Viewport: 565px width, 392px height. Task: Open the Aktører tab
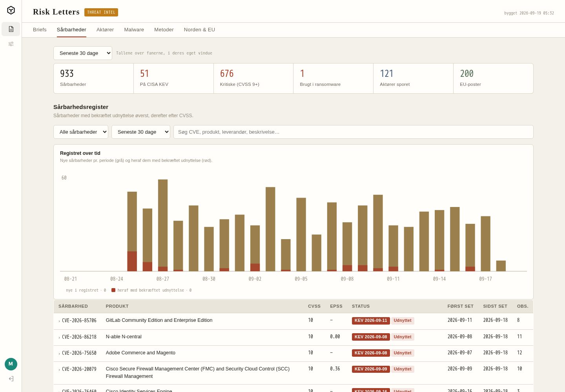tap(105, 30)
